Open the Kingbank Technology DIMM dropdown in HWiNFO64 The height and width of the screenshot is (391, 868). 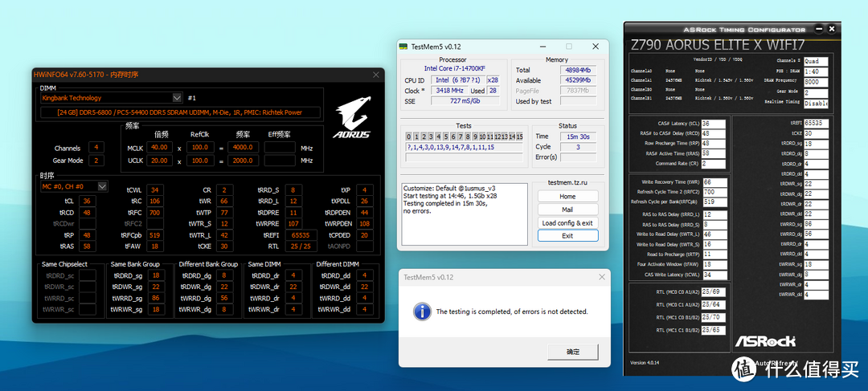[111, 98]
